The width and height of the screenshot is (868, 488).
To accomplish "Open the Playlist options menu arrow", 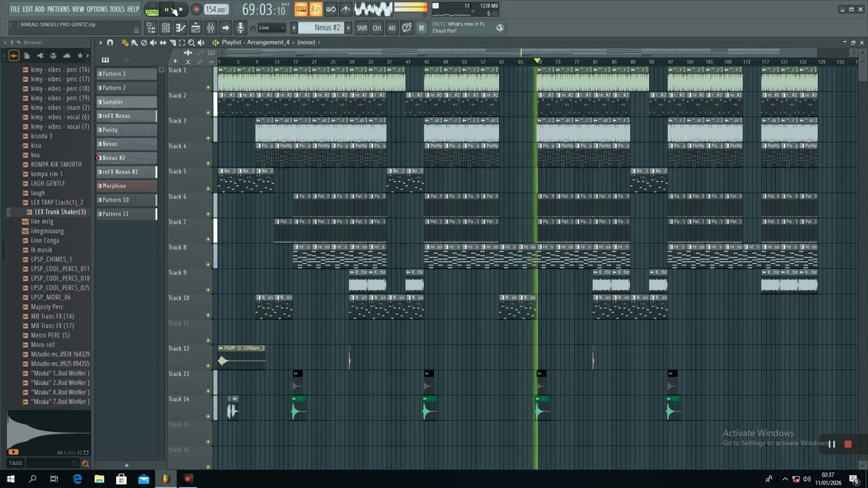I will click(100, 43).
